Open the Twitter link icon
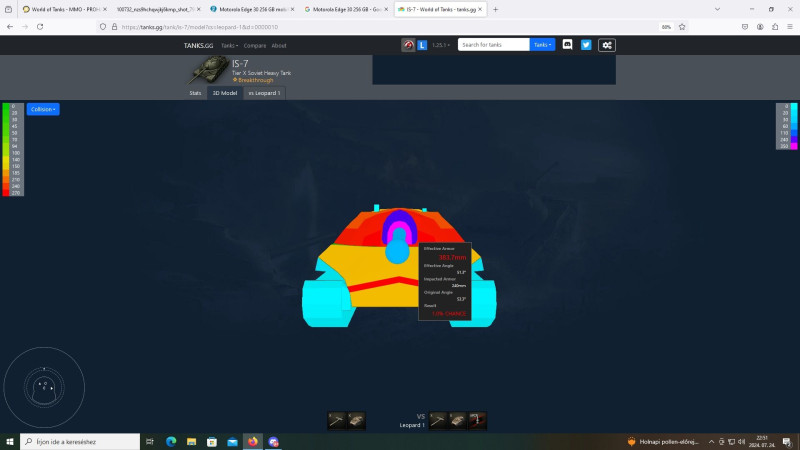 pyautogui.click(x=586, y=45)
